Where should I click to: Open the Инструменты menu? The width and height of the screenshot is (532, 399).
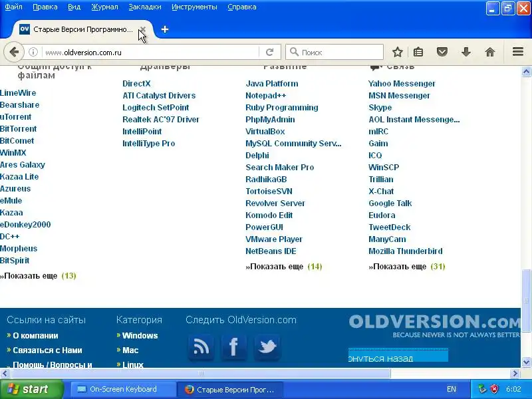194,7
